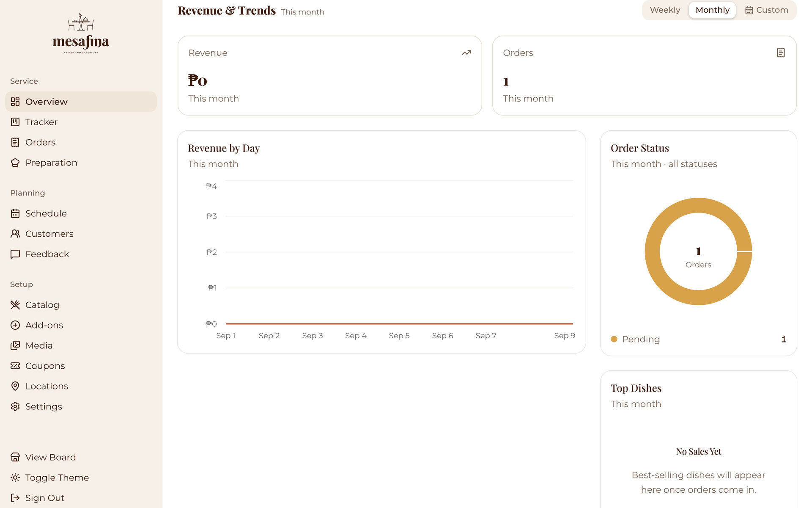
Task: Open the Overview page
Action: [x=81, y=102]
